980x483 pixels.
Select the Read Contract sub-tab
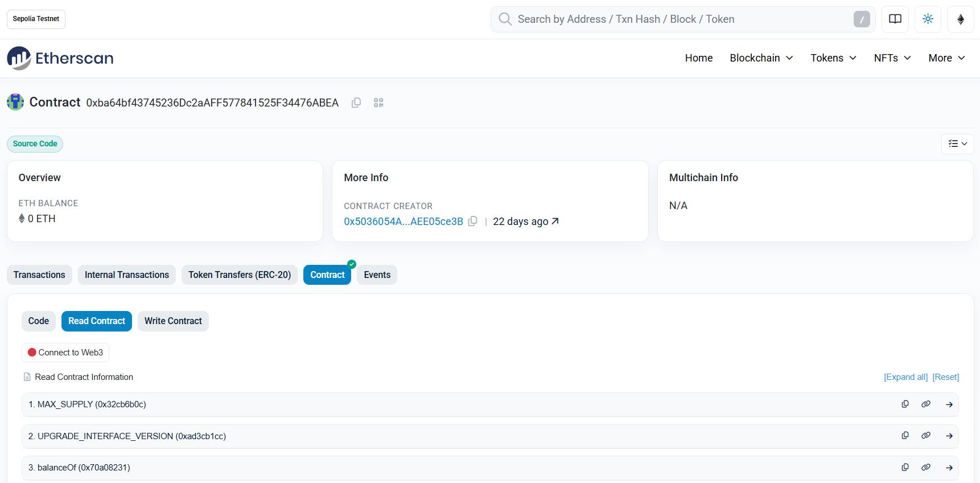[x=97, y=321]
